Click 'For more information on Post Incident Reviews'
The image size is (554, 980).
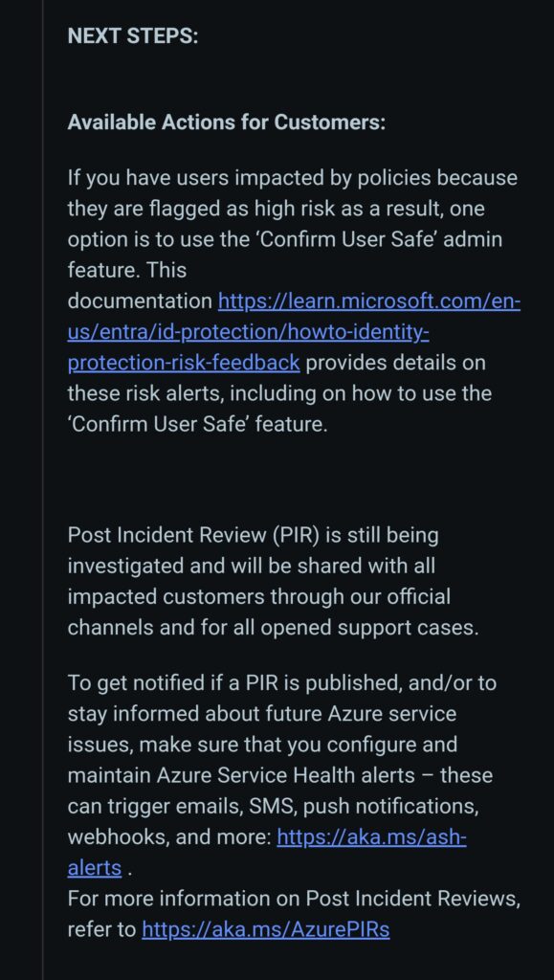point(294,899)
